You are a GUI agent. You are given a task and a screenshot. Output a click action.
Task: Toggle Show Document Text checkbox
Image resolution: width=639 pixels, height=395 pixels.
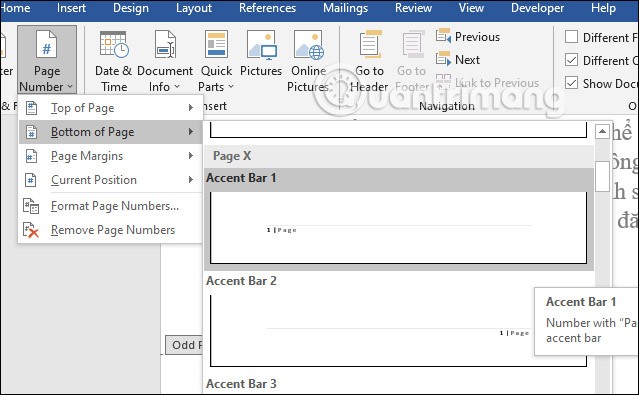pyautogui.click(x=571, y=83)
